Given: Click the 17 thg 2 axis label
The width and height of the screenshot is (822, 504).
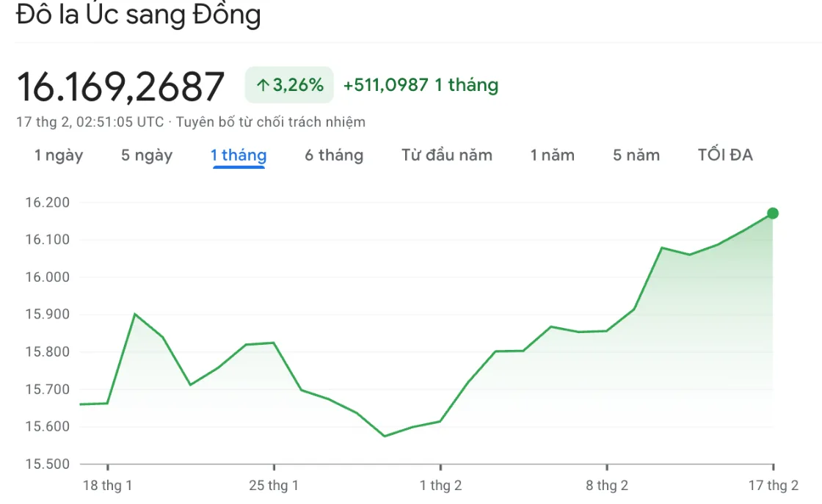Looking at the screenshot, I should (774, 485).
